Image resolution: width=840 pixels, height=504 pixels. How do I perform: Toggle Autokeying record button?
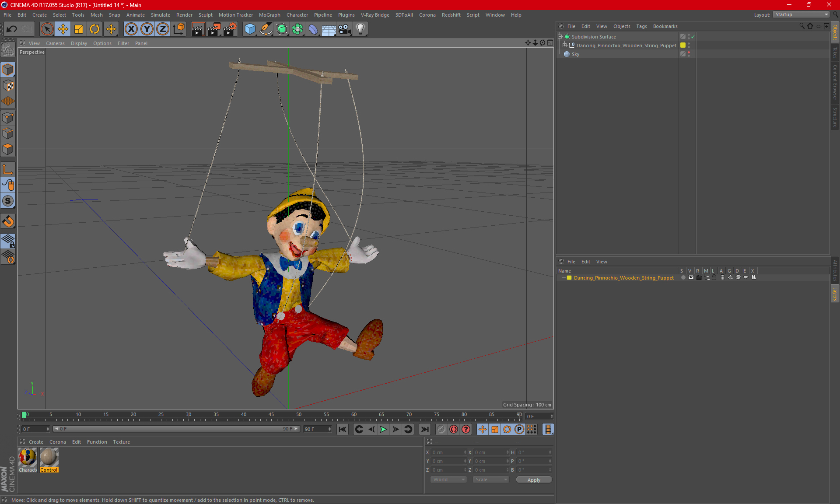pos(454,429)
